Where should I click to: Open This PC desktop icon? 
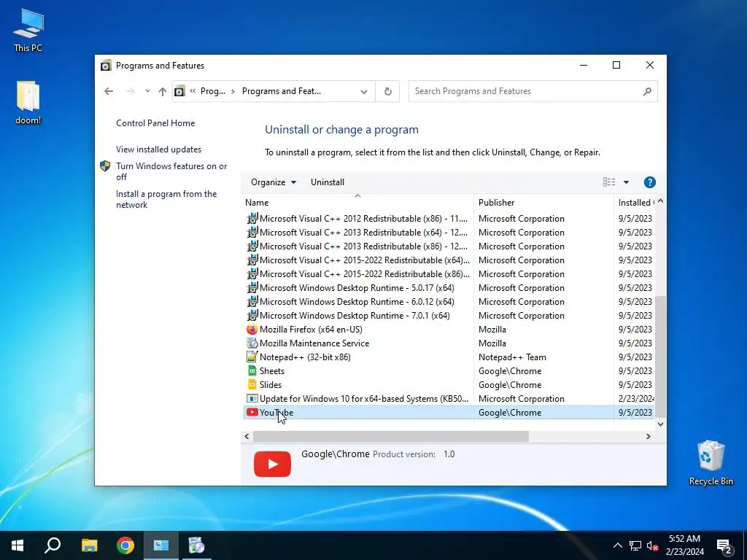28,30
